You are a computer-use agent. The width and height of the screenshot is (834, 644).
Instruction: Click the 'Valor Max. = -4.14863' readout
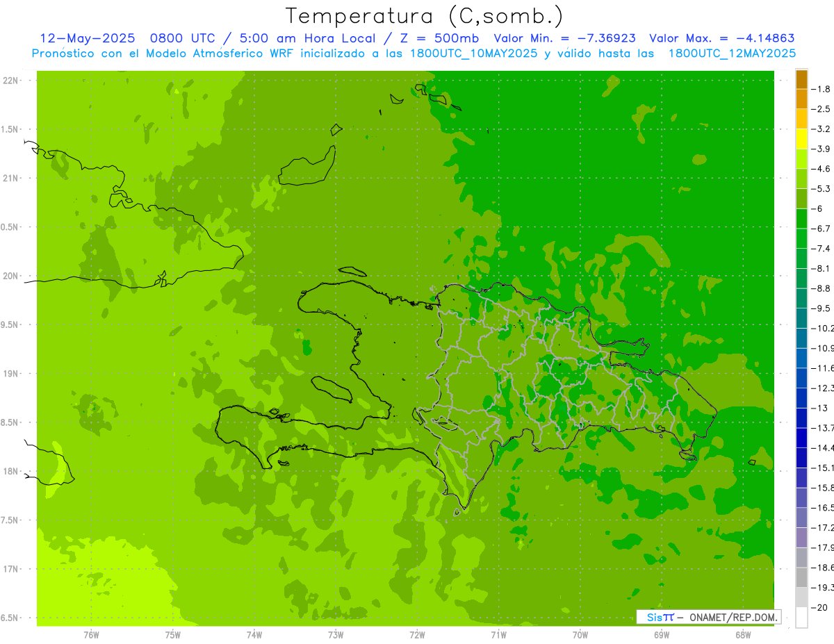tap(721, 38)
